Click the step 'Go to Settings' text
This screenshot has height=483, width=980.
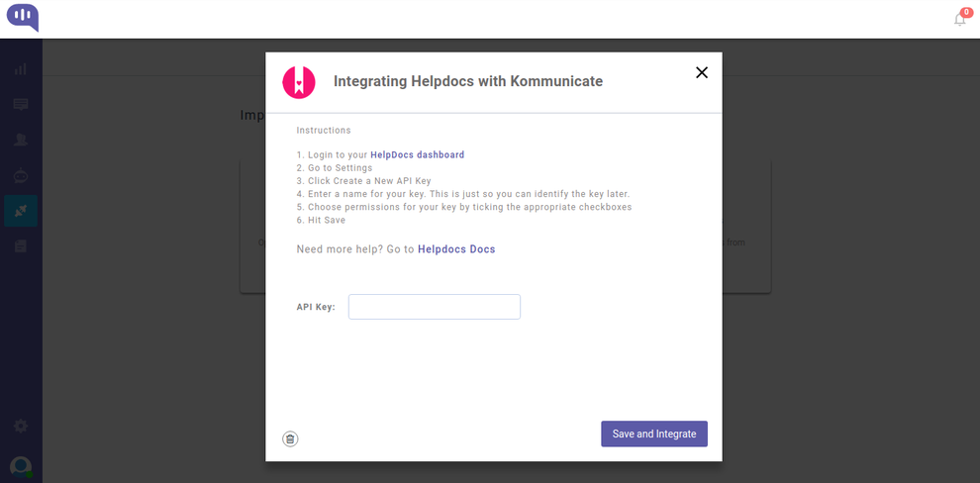point(335,167)
